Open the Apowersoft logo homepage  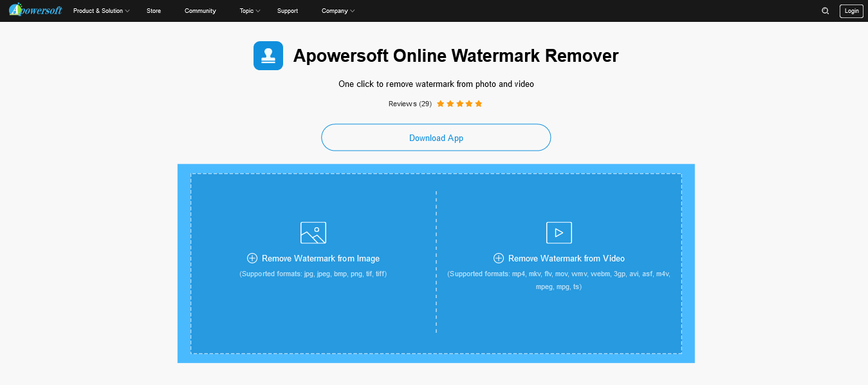pyautogui.click(x=35, y=10)
